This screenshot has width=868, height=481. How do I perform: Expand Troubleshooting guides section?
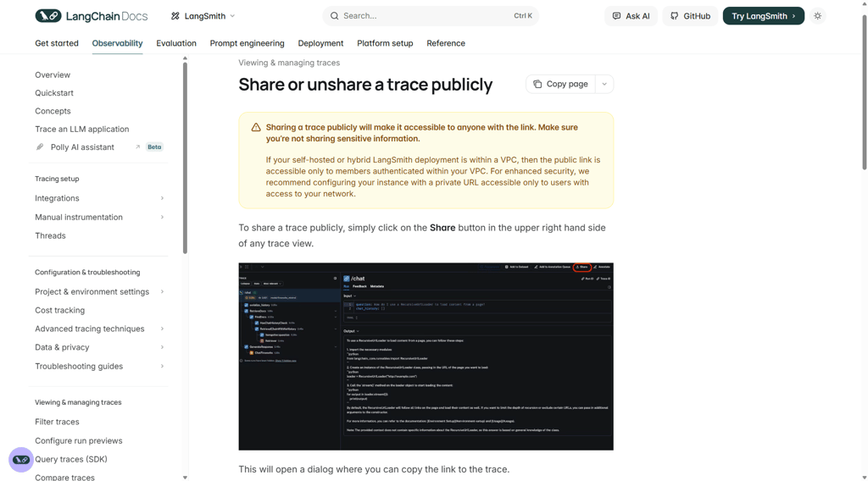pos(100,366)
